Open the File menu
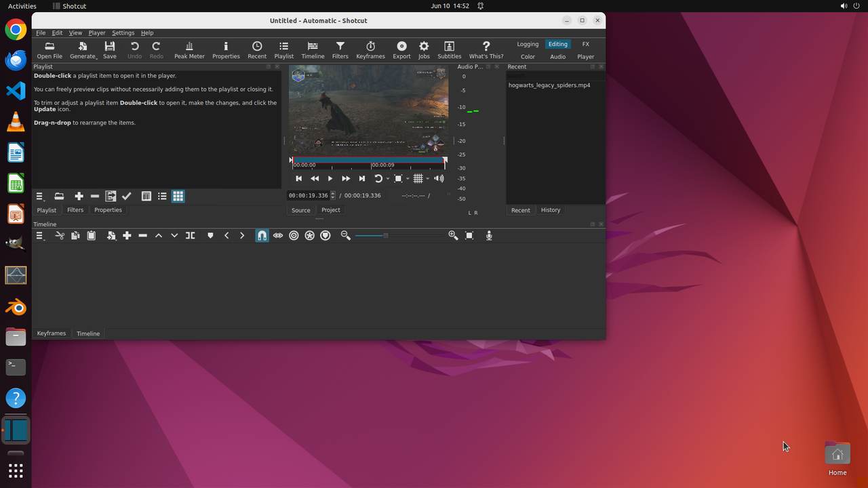The width and height of the screenshot is (868, 488). coord(41,33)
